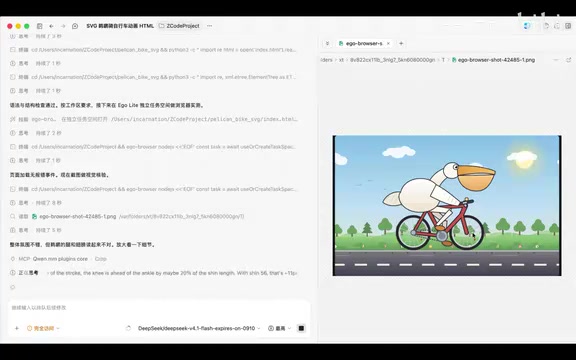
Task: Open the reasoning level dropdown
Action: point(279,328)
